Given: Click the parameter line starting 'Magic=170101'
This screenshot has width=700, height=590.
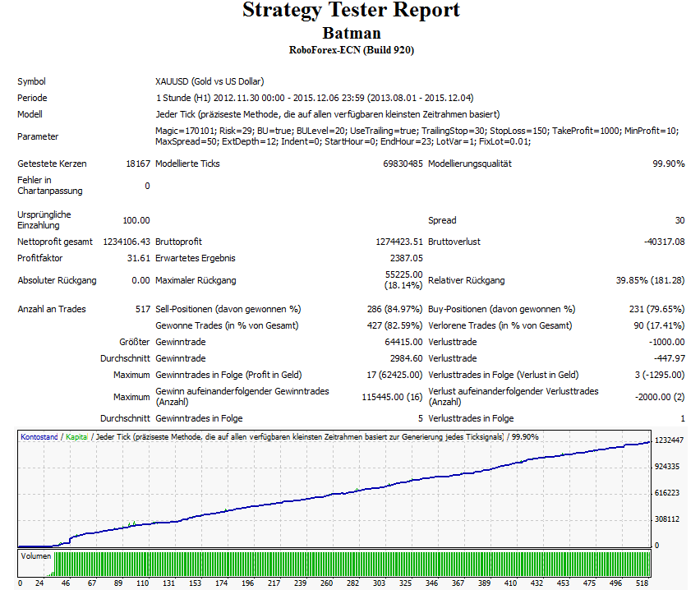Looking at the screenshot, I should click(x=417, y=131).
